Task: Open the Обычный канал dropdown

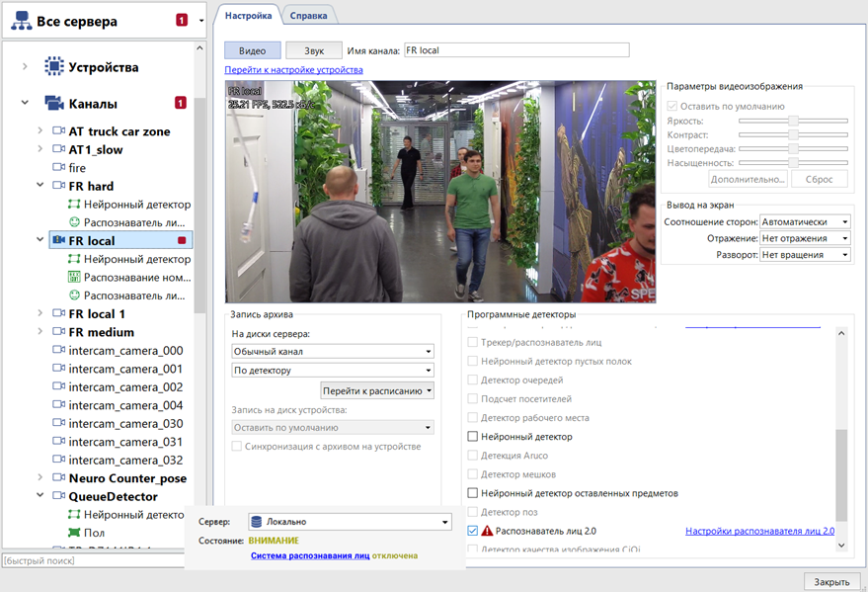Action: click(333, 351)
